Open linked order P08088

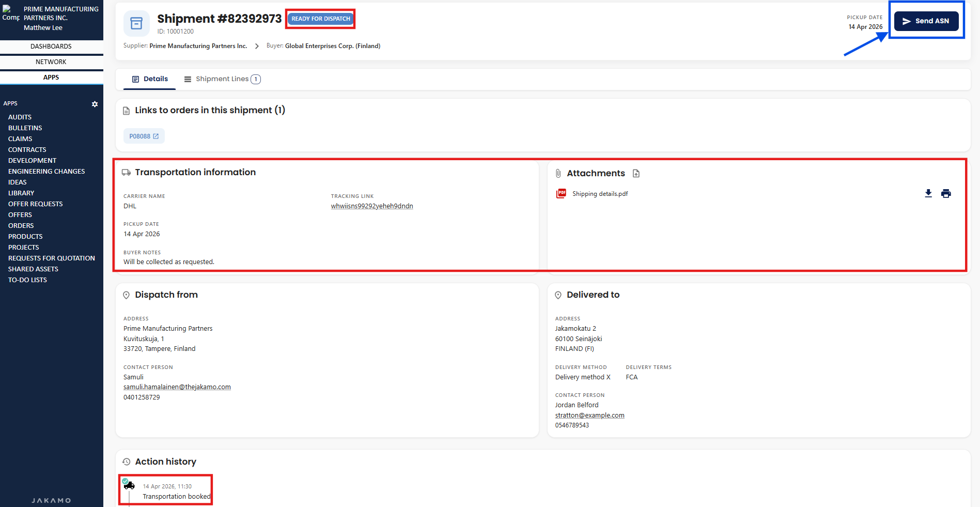click(x=144, y=136)
